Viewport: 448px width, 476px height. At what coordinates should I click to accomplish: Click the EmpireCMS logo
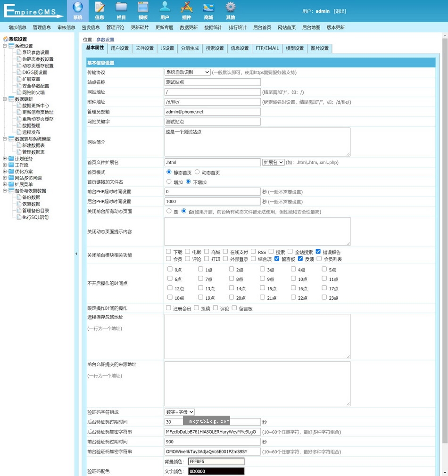pyautogui.click(x=33, y=11)
